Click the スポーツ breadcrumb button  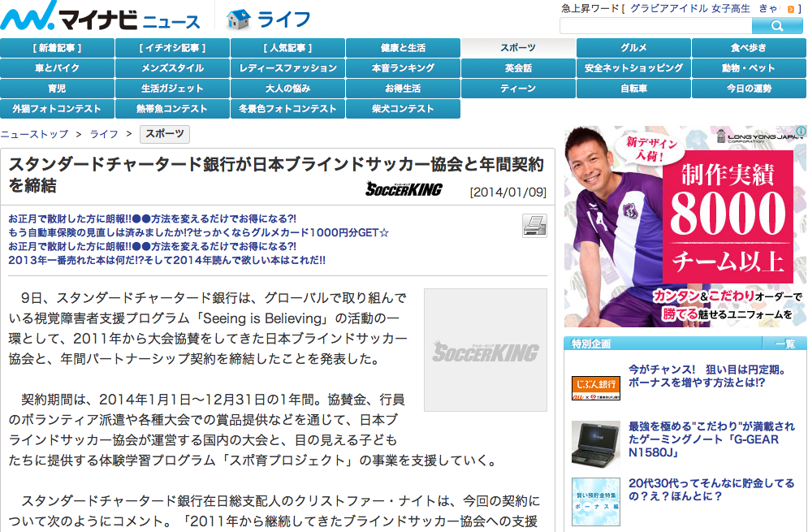click(165, 134)
